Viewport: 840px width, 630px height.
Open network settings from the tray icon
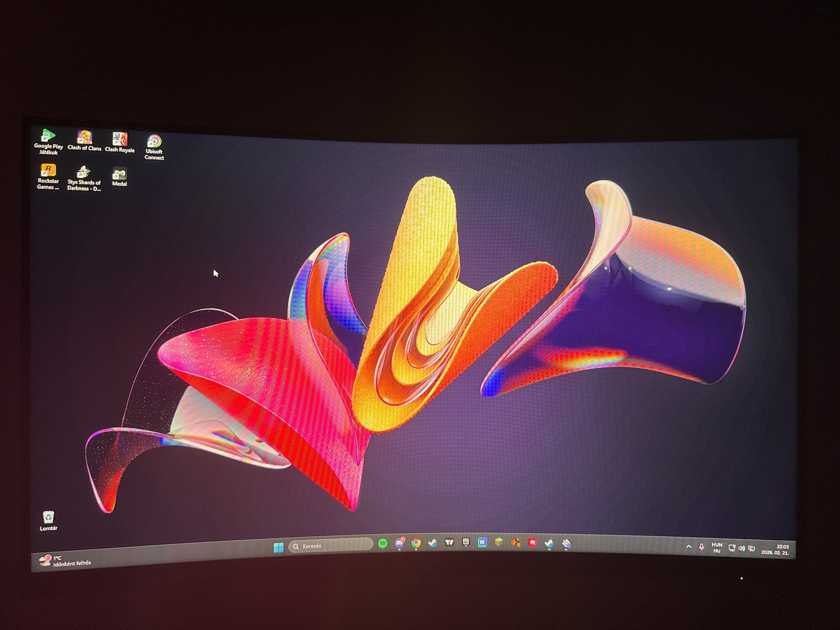coord(732,548)
